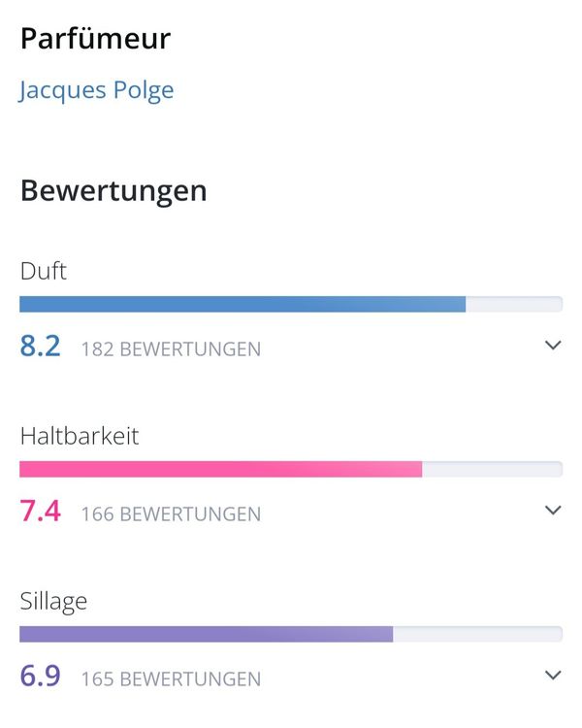Click the Haltbarkeit category label
This screenshot has height=728, width=582.
point(80,436)
